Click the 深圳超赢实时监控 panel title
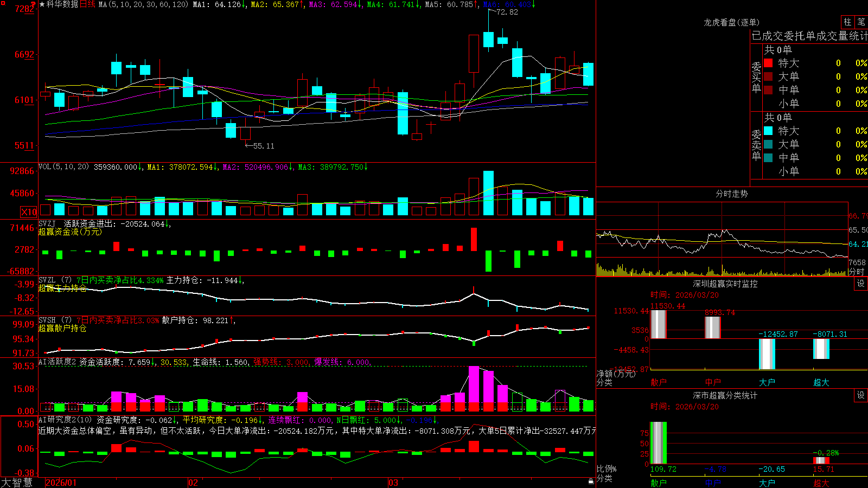Screen dimensions: 868x488 [725, 284]
